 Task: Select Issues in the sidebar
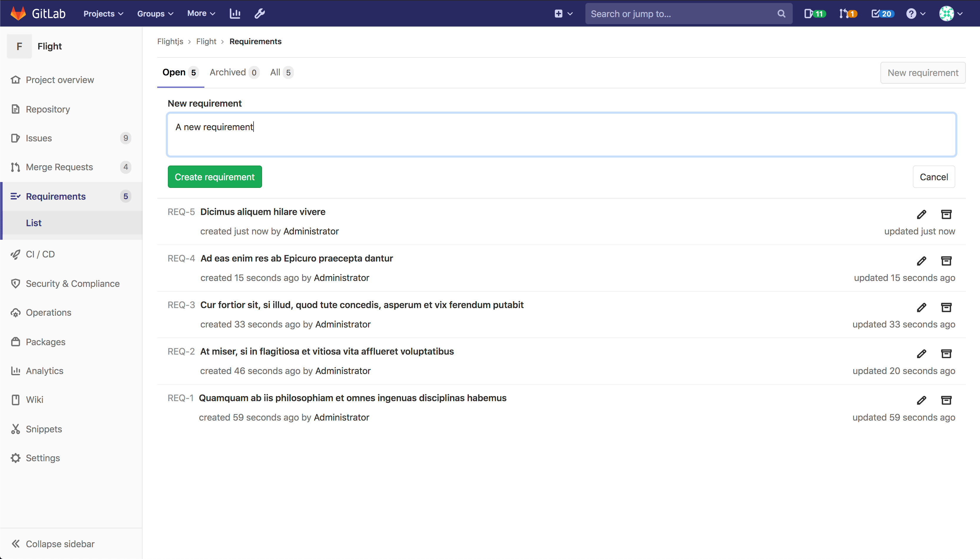click(39, 138)
